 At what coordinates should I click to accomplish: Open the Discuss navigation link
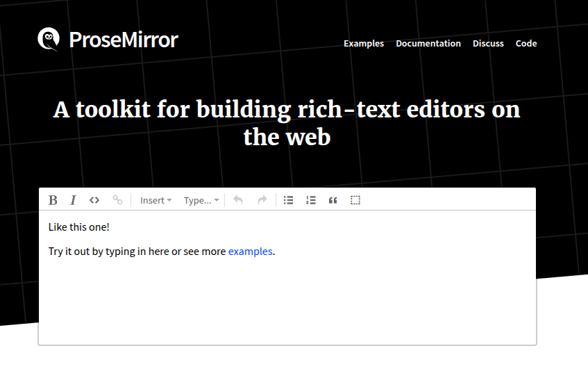point(488,44)
